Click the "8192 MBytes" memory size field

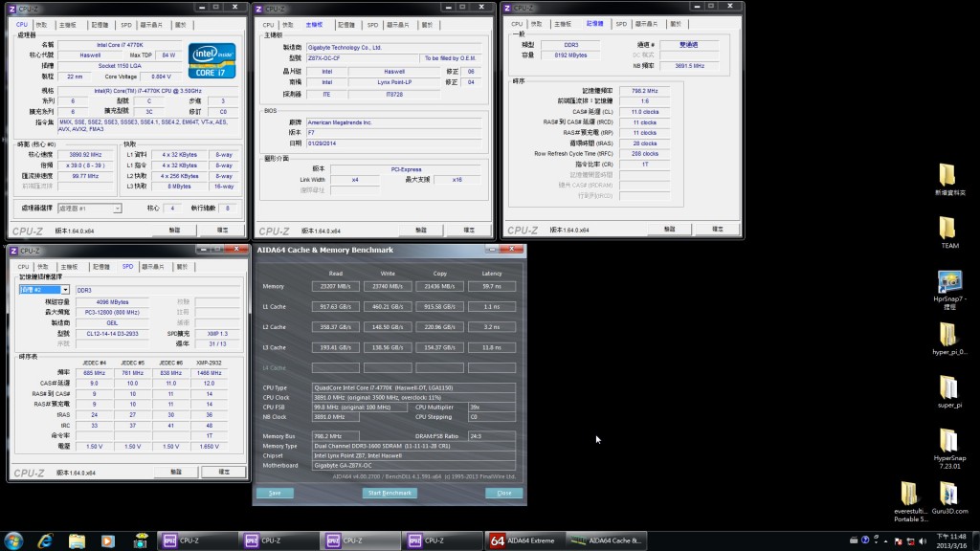pos(570,55)
